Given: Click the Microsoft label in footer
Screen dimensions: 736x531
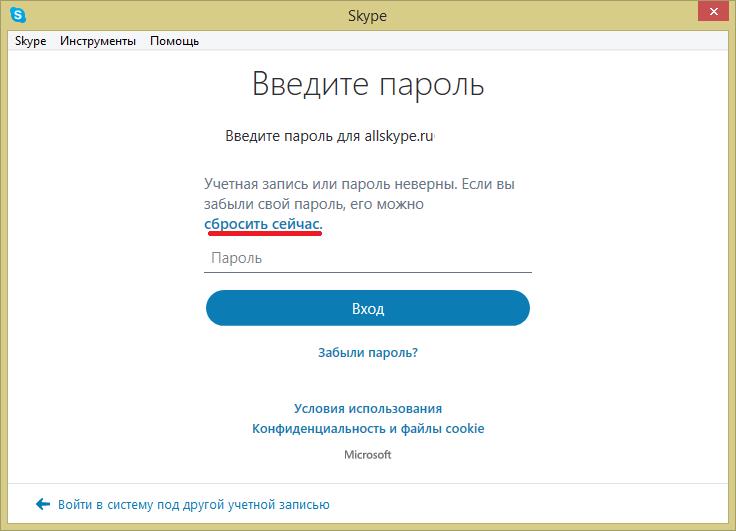Looking at the screenshot, I should tap(368, 454).
